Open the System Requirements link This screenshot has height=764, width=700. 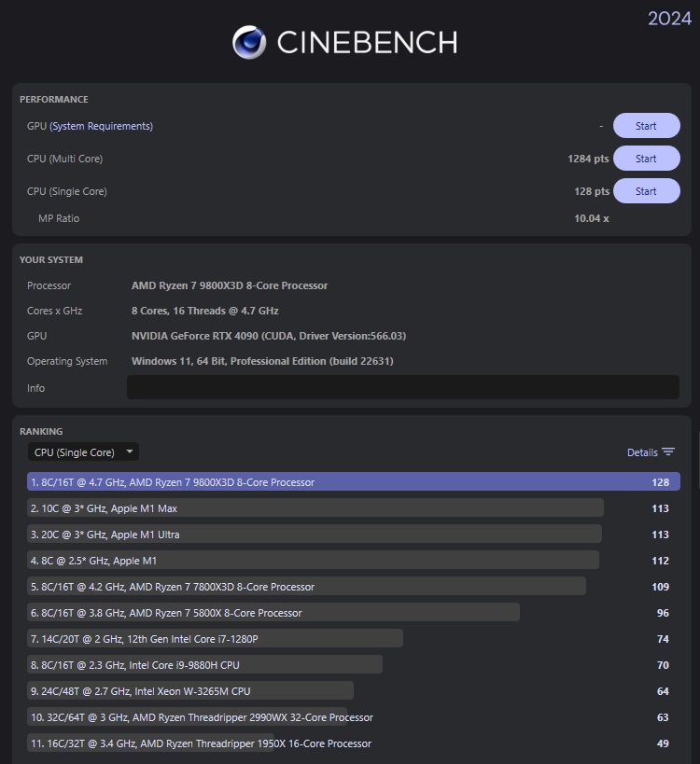pyautogui.click(x=102, y=126)
